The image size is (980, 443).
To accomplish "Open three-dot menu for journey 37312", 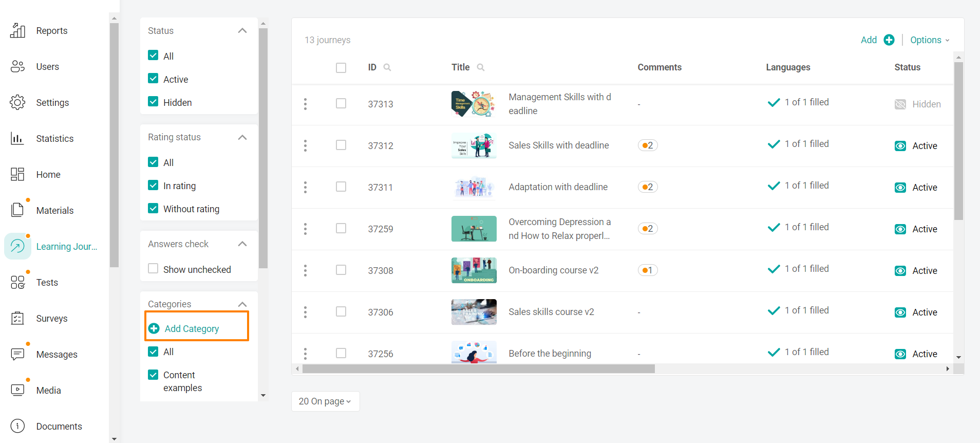I will [x=305, y=145].
